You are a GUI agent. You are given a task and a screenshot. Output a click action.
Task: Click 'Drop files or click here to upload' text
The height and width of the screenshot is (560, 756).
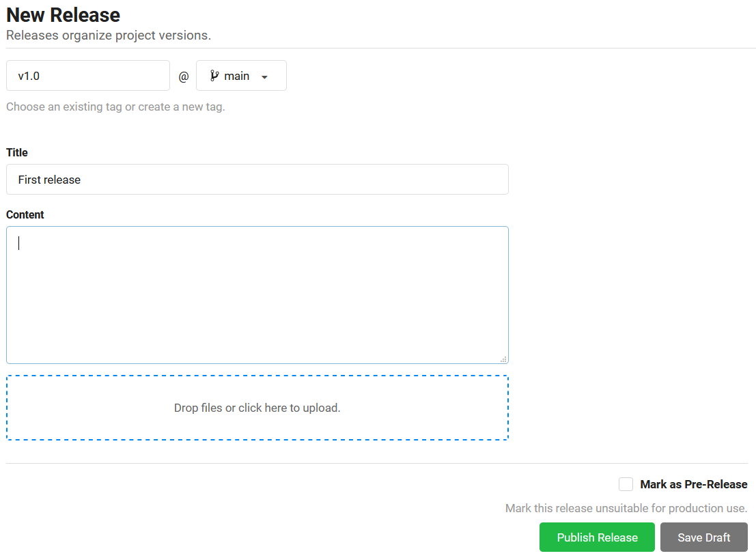257,408
